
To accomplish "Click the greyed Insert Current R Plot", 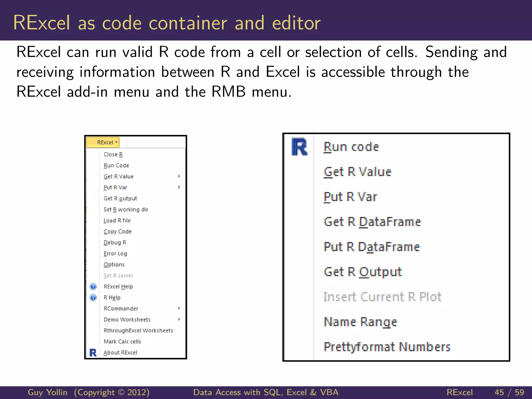I will point(382,297).
